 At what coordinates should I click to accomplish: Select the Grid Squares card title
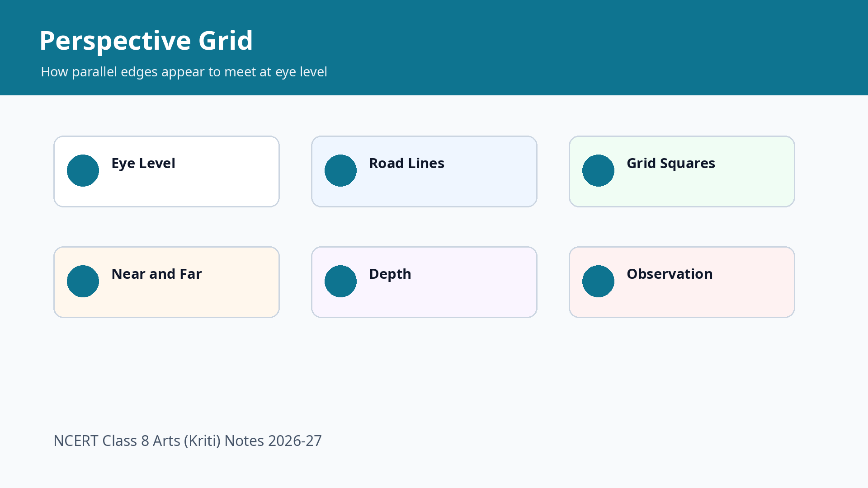671,163
